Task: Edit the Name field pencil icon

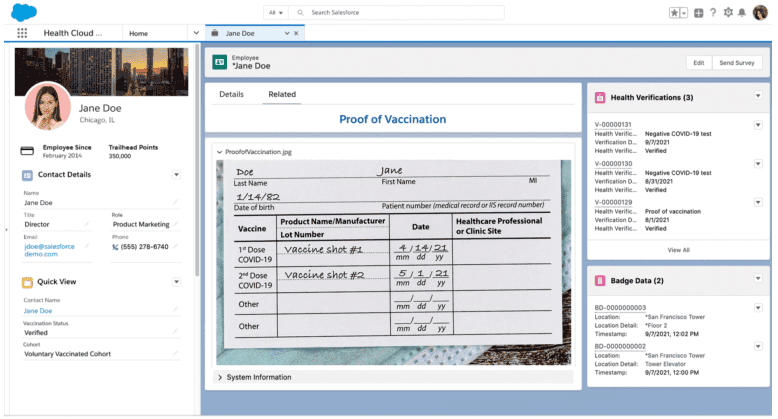Action: coord(175,202)
